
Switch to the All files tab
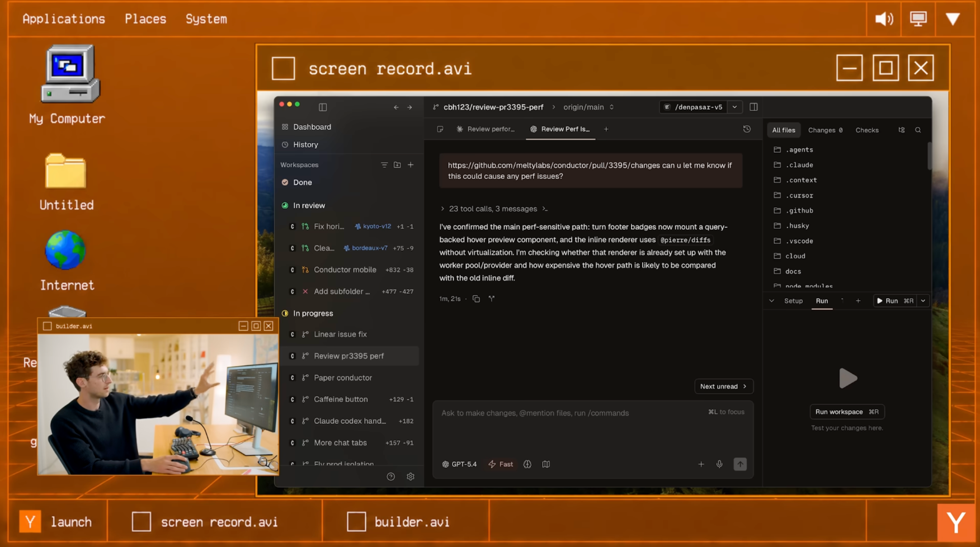click(x=784, y=130)
